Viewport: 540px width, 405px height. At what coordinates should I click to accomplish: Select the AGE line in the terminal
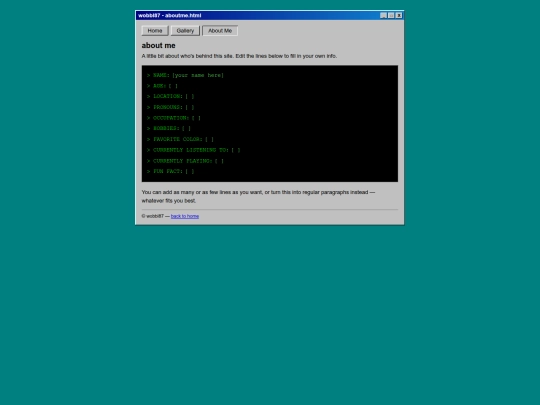tap(162, 86)
